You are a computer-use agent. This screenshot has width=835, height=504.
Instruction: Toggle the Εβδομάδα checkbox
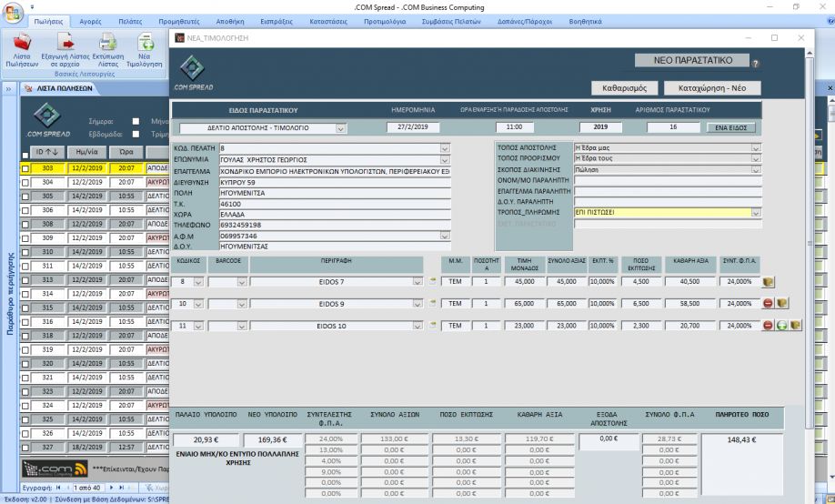(x=136, y=135)
